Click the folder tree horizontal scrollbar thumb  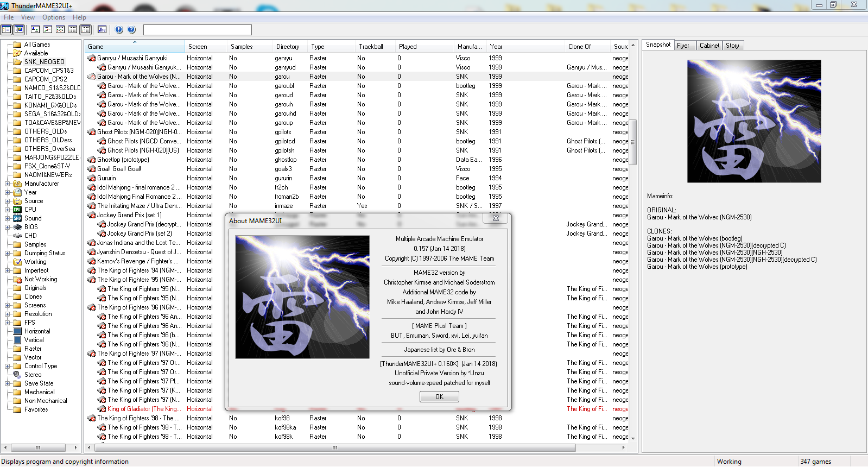pyautogui.click(x=38, y=447)
